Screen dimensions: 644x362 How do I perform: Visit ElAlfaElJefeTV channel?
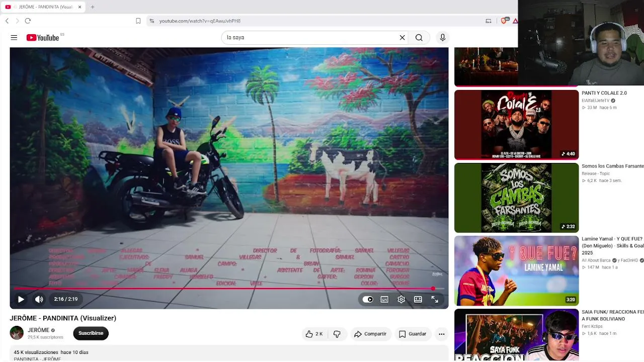(x=595, y=101)
